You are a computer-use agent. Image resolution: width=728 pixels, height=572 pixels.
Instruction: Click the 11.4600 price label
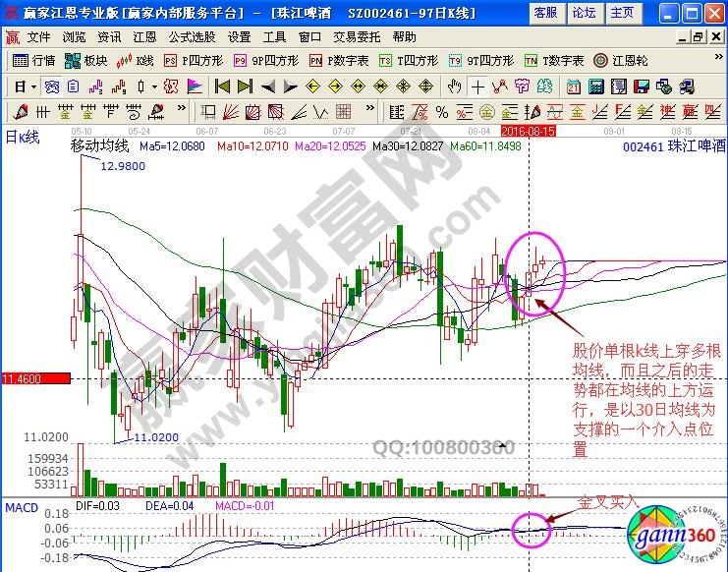(x=35, y=378)
